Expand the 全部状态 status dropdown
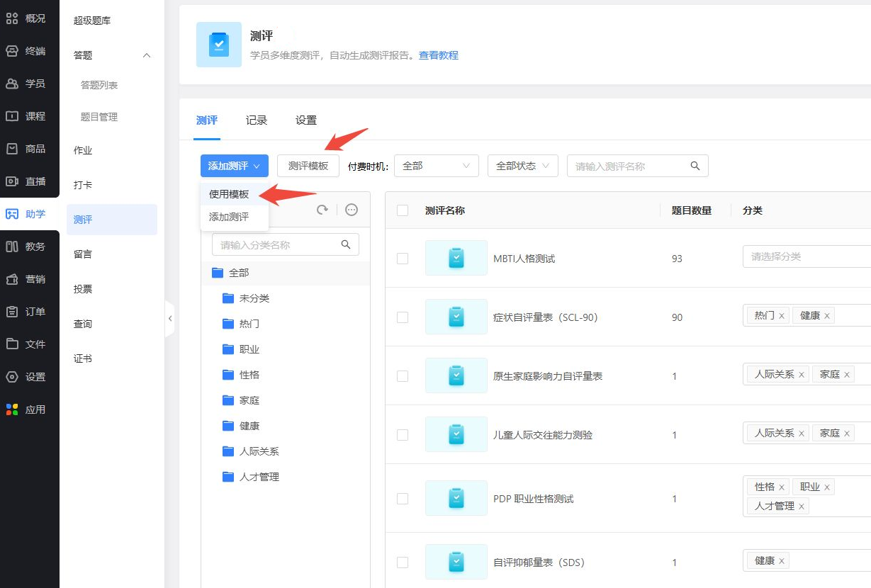This screenshot has height=588, width=871. [x=522, y=166]
